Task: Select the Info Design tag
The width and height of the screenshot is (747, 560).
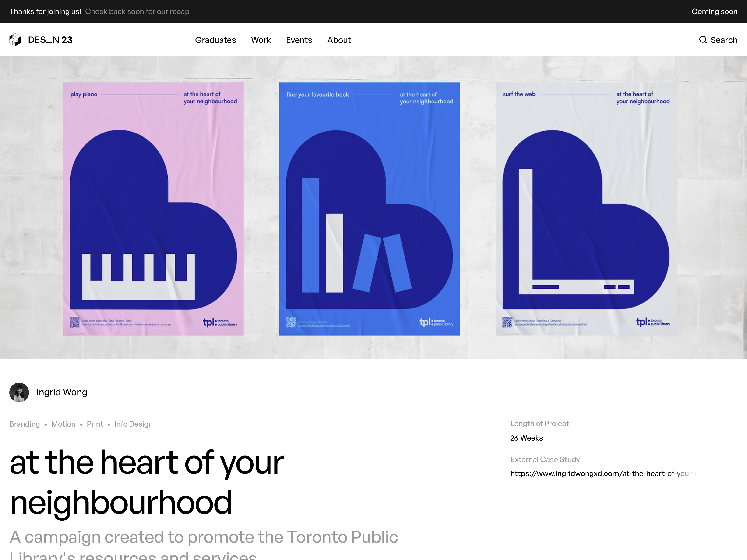Action: point(133,424)
